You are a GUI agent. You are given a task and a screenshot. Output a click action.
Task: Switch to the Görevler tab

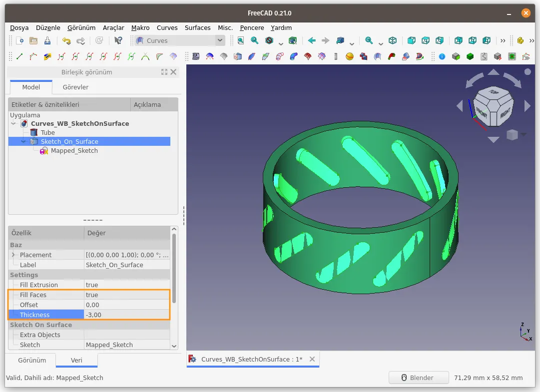[75, 87]
